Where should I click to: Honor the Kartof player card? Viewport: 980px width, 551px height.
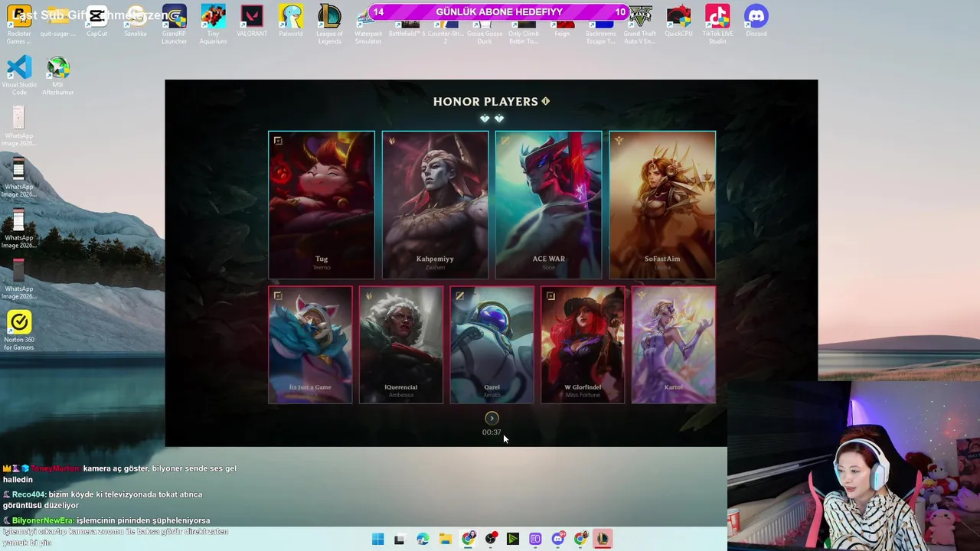click(674, 344)
